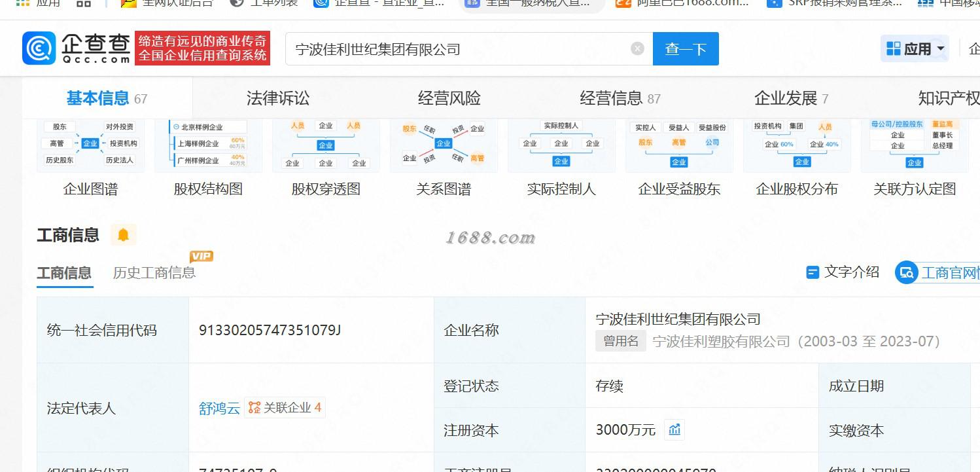Click the 查一下 search button

coord(686,49)
